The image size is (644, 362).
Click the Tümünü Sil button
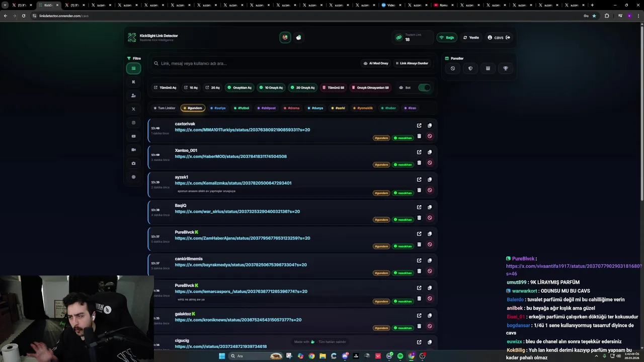point(334,87)
